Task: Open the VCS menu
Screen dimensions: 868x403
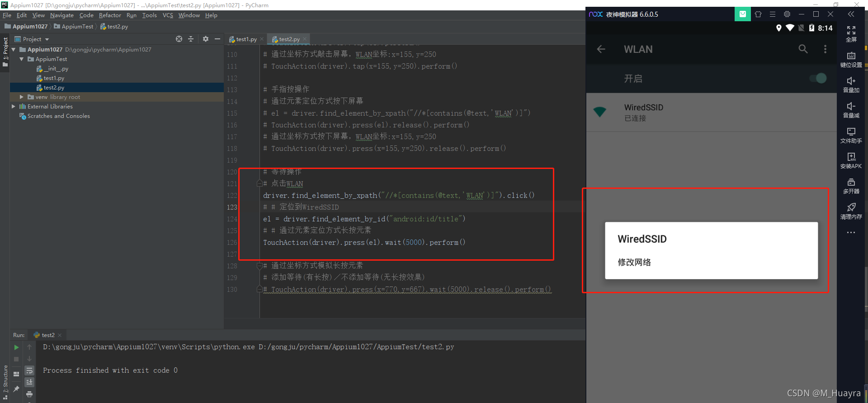Action: coord(168,15)
